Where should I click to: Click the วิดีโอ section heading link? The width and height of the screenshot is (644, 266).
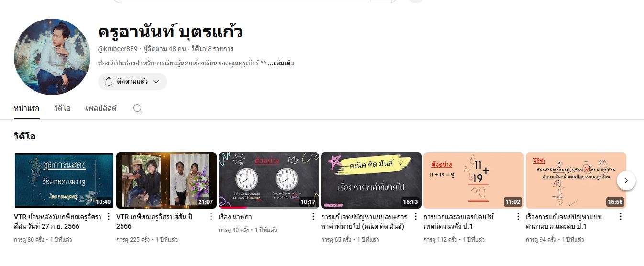[x=25, y=137]
